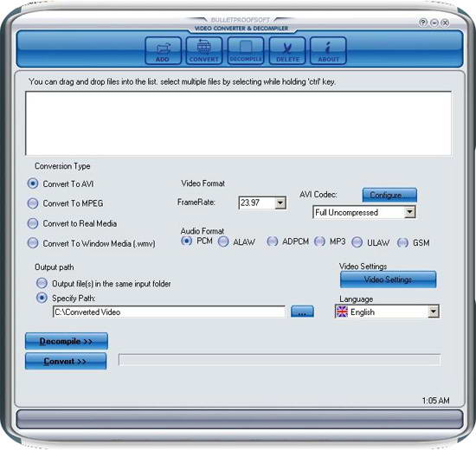Click the 1:05 AM clock text
Viewport: 476px width, 450px height.
[435, 401]
